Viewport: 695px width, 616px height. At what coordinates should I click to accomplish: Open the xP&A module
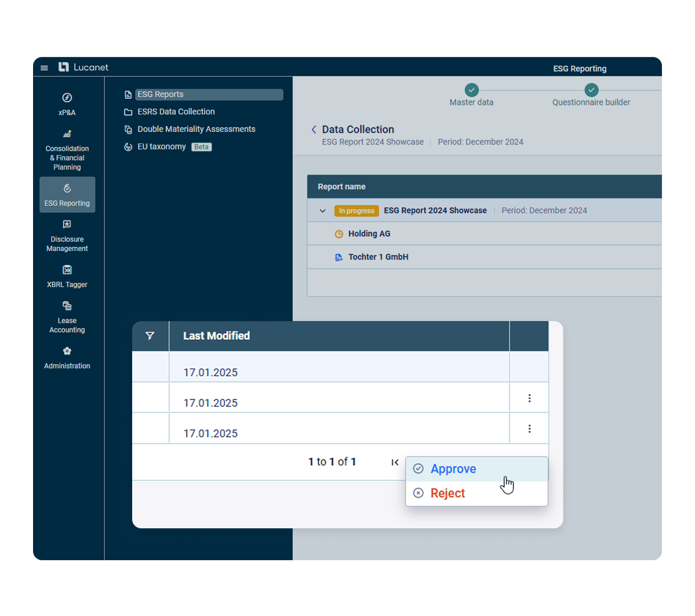67,104
